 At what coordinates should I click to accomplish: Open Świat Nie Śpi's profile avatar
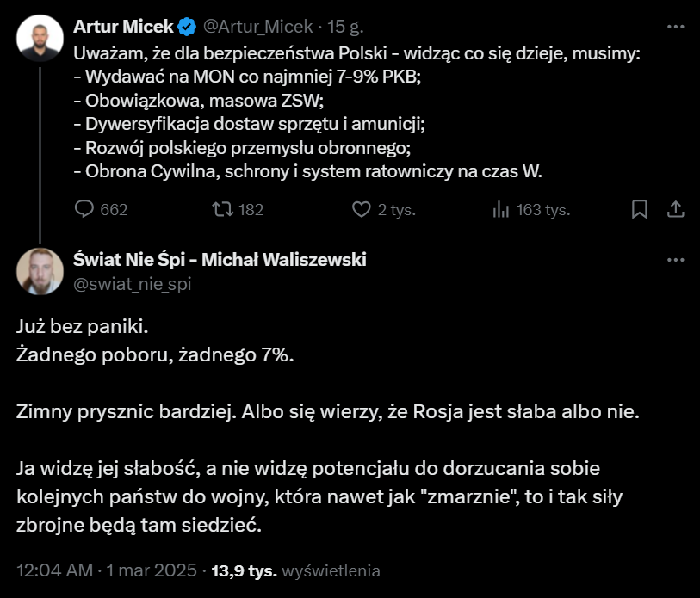pos(38,270)
